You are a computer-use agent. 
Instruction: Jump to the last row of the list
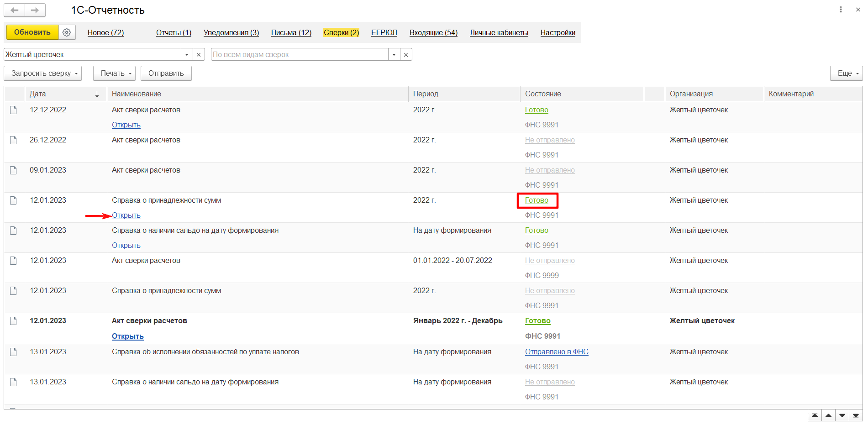pos(856,415)
